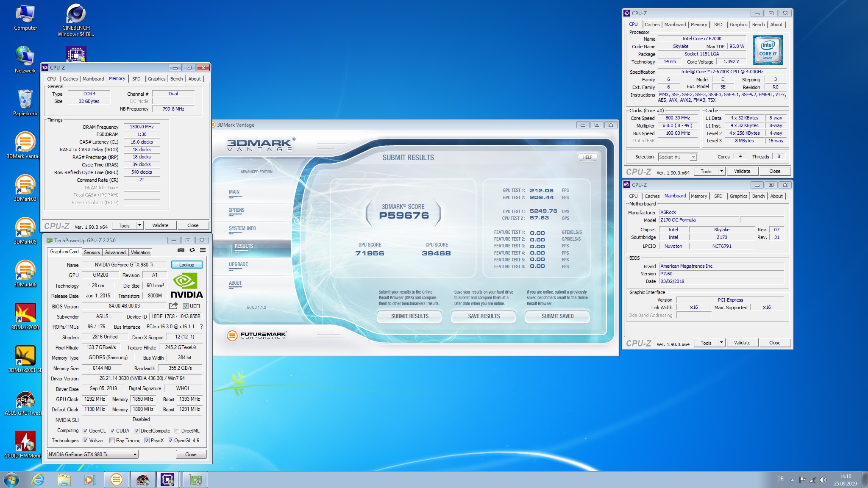Open the Netzwerk desktop icon
The image size is (868, 488).
click(25, 60)
